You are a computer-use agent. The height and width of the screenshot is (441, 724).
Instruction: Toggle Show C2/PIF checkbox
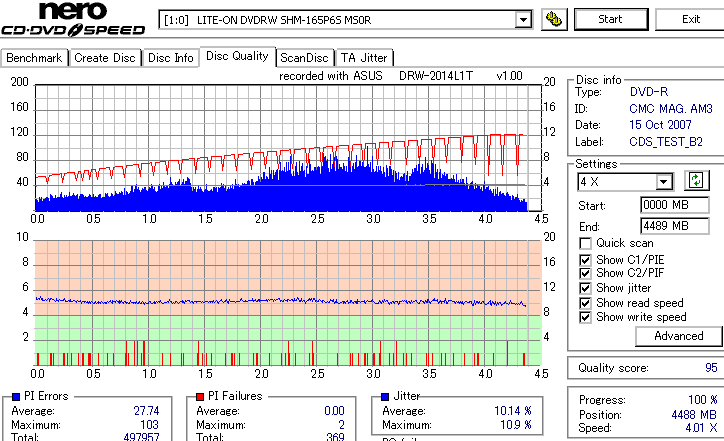click(x=585, y=273)
